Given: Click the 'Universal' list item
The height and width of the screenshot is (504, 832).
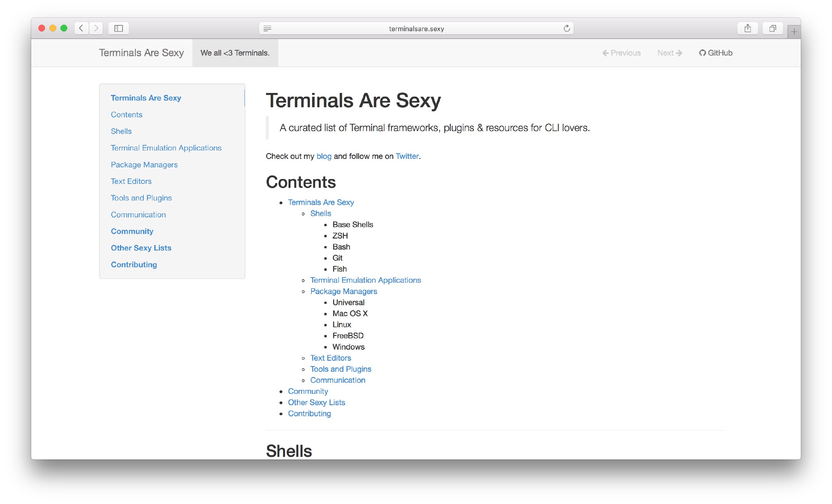Looking at the screenshot, I should point(348,303).
